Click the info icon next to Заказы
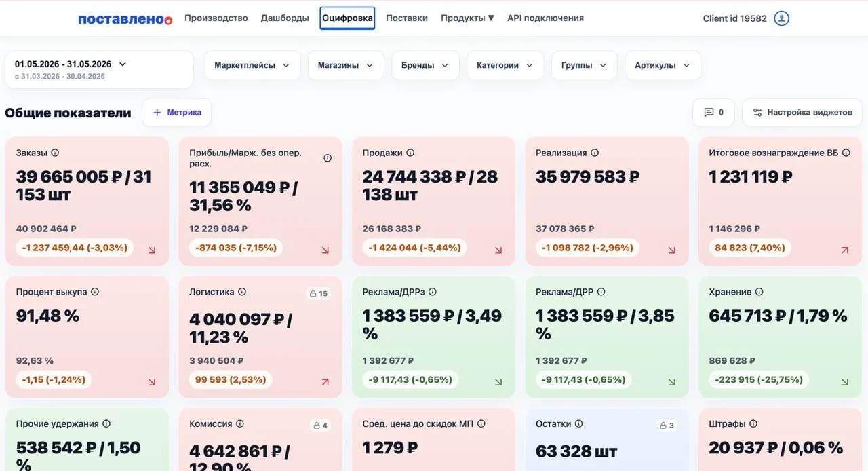 coord(55,153)
